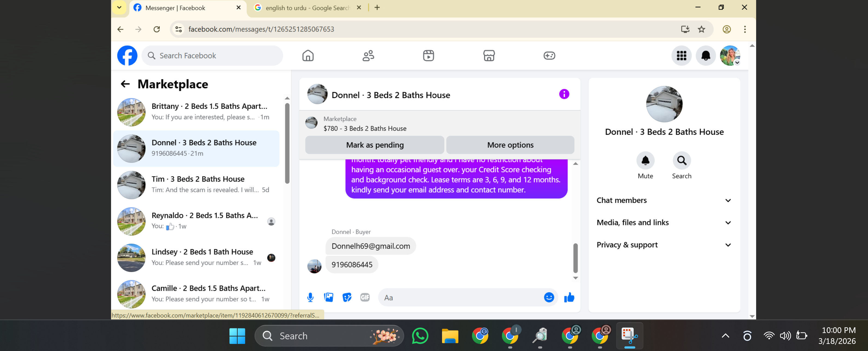Image resolution: width=868 pixels, height=351 pixels.
Task: Open the sticker picker icon
Action: pyautogui.click(x=347, y=297)
